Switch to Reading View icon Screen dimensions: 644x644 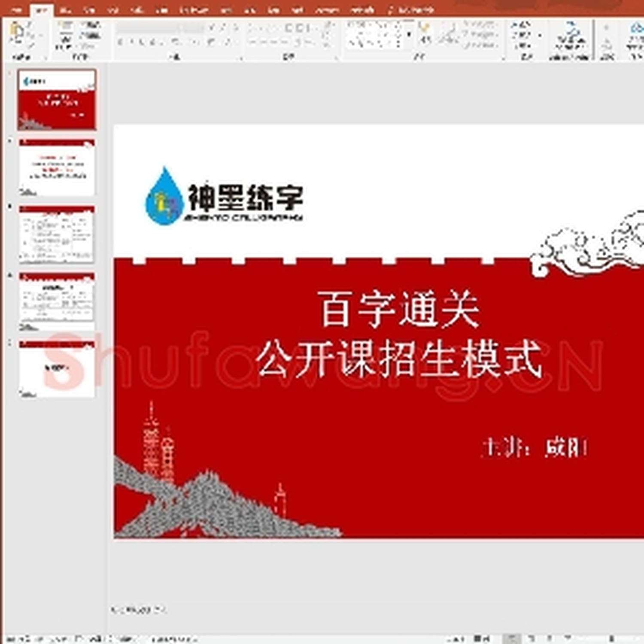pos(550,638)
